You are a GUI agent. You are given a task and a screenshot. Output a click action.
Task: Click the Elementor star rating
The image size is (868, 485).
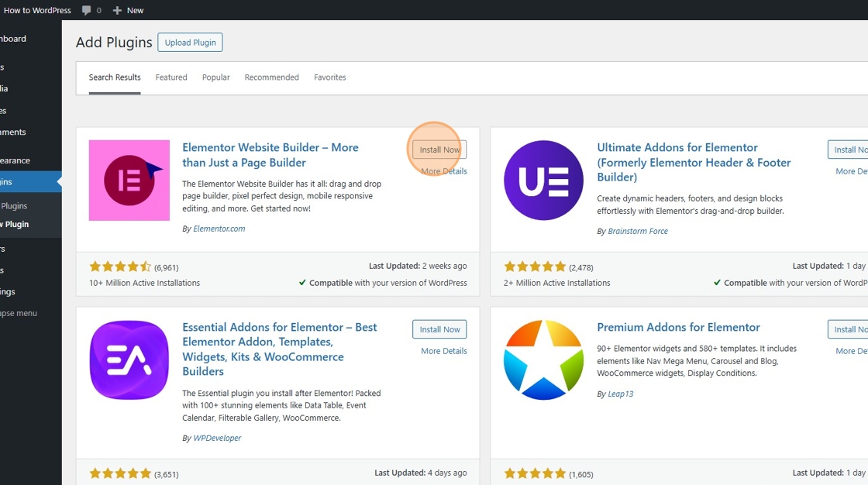tap(120, 267)
